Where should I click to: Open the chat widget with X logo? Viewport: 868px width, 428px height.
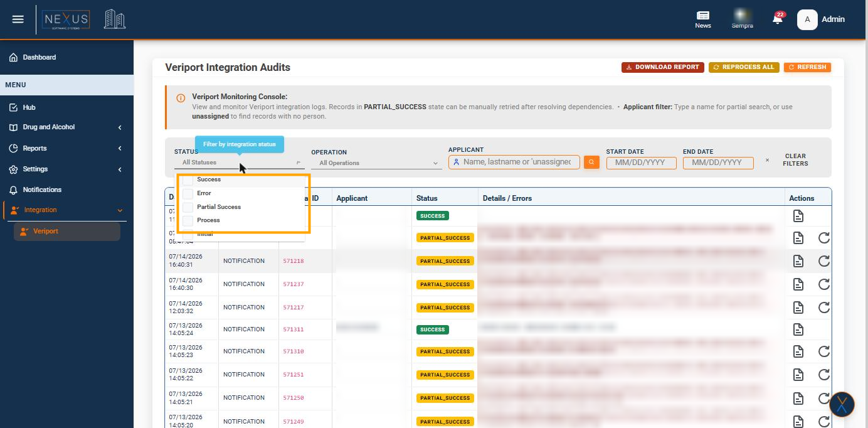[842, 405]
